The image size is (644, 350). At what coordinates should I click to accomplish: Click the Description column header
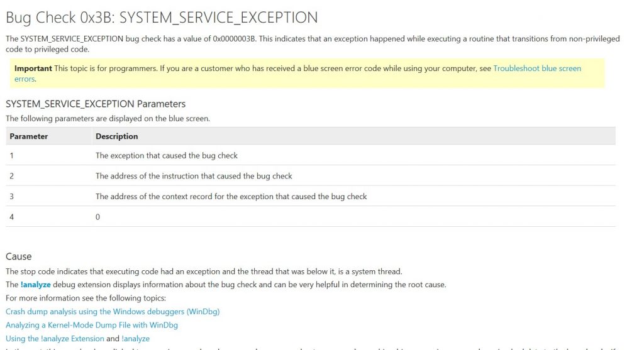[x=117, y=136]
